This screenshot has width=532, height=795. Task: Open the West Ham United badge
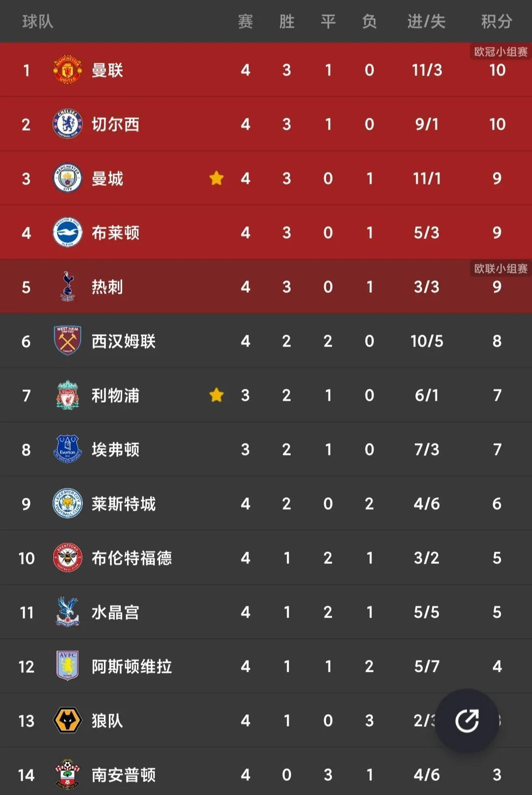(x=67, y=341)
